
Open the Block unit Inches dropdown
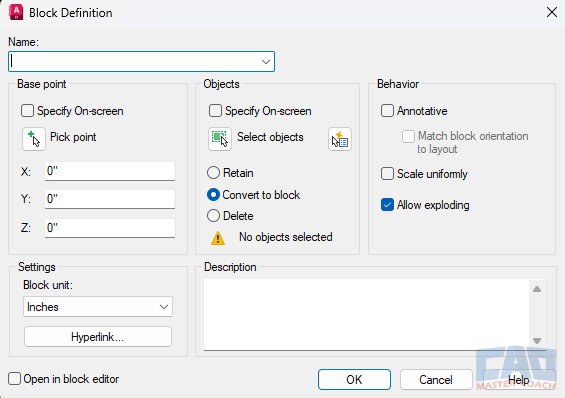coord(98,307)
